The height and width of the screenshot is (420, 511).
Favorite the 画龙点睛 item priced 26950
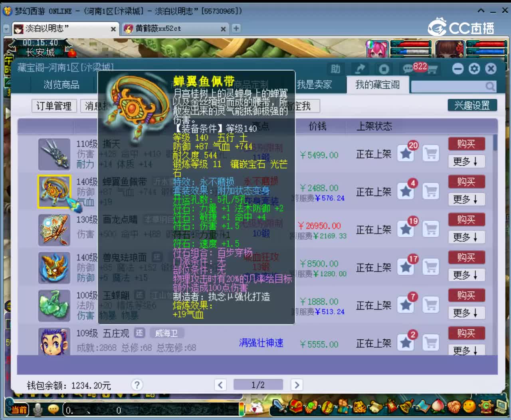point(406,229)
